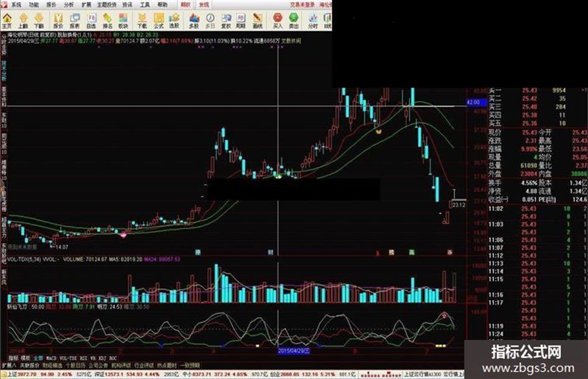Open the 多股 multi-stock view icon
Image resolution: width=588 pixels, height=379 pixels.
194,21
